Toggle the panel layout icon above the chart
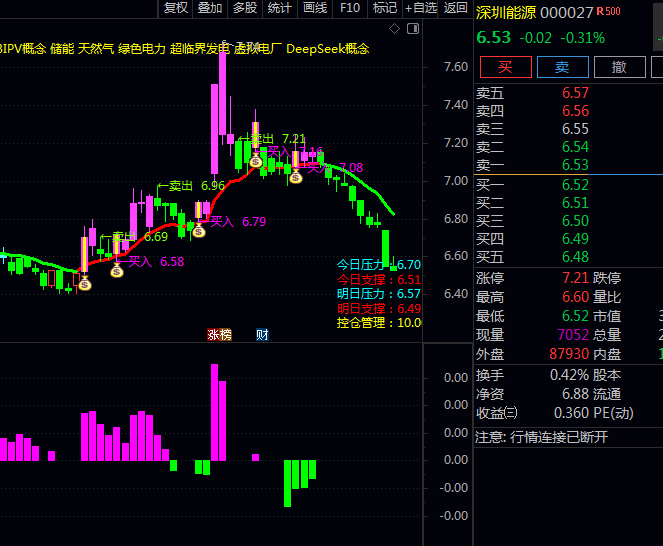Image resolution: width=663 pixels, height=546 pixels. coord(413,29)
